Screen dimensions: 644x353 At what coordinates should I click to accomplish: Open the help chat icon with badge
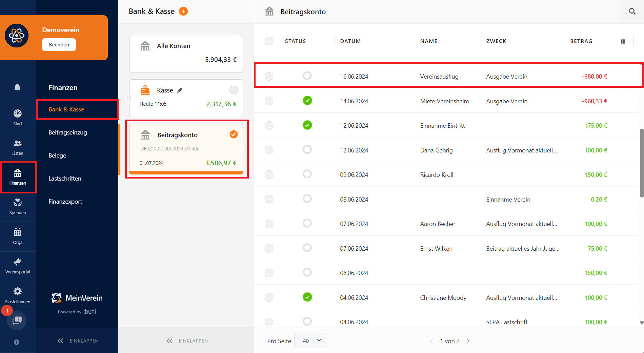[17, 320]
